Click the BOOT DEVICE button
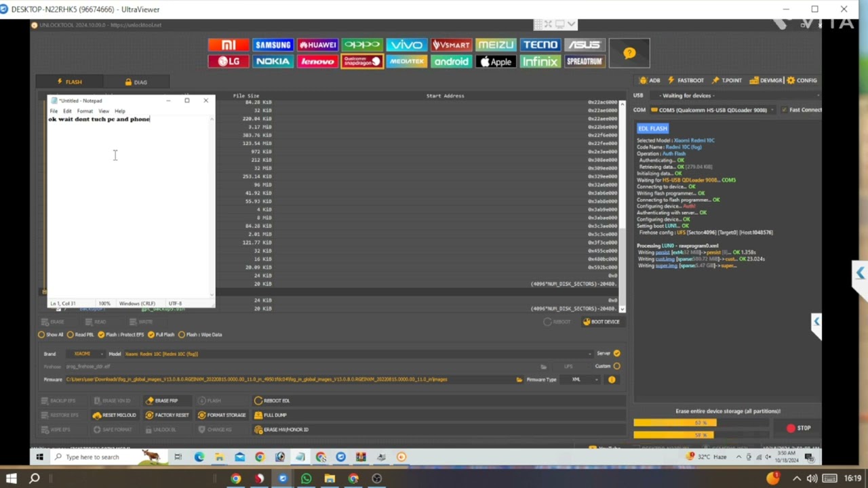Image resolution: width=868 pixels, height=488 pixels. [x=601, y=322]
